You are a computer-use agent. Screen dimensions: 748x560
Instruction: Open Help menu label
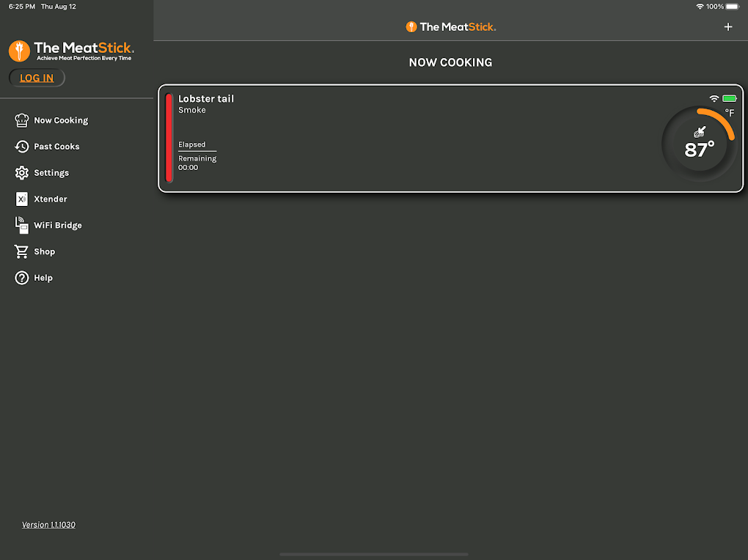(43, 278)
